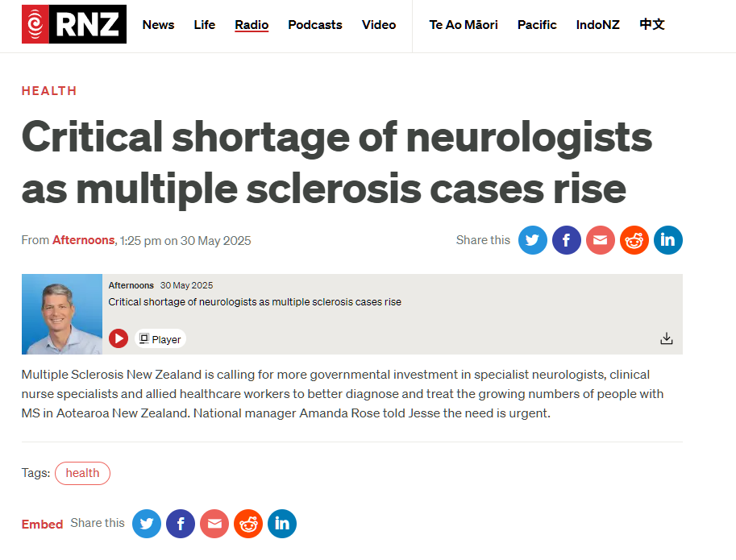The height and width of the screenshot is (560, 736).
Task: Select the health tag
Action: tap(82, 473)
